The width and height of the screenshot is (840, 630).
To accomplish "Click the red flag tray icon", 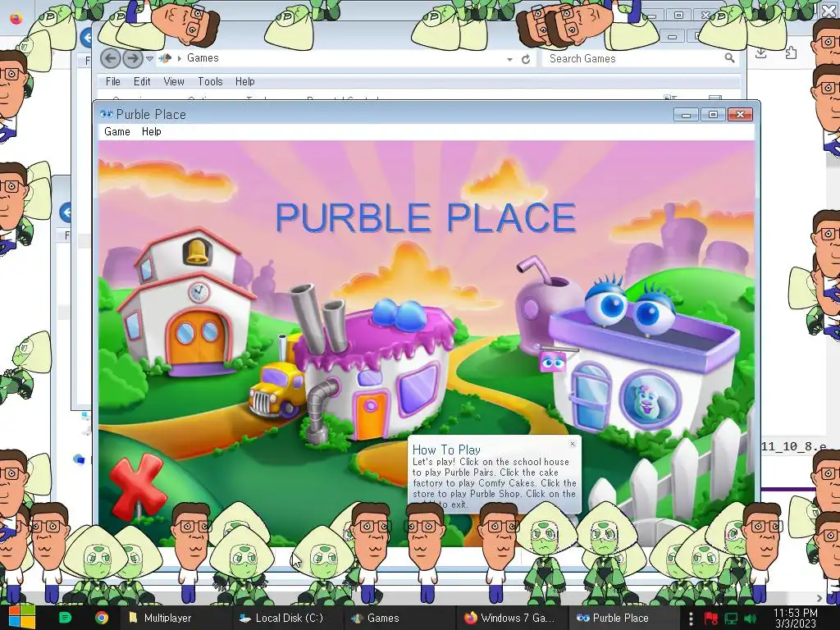I will pos(710,619).
